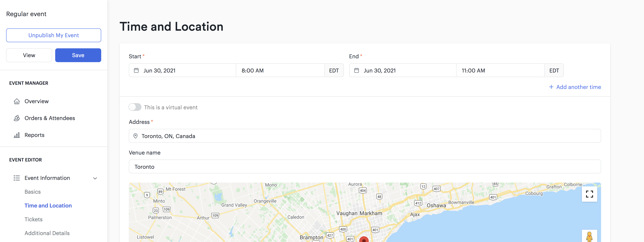Viewport: 644px width, 242px height.
Task: Click the Add another time link
Action: coord(575,87)
